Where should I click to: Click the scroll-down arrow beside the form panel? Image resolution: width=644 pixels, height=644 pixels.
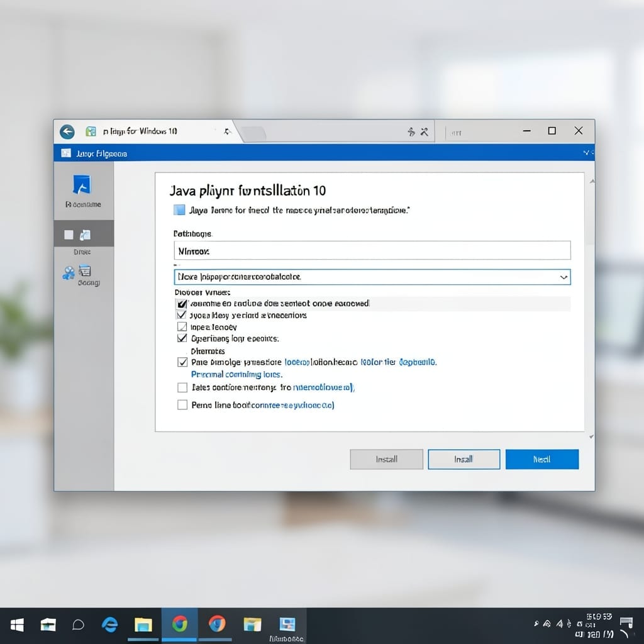591,437
